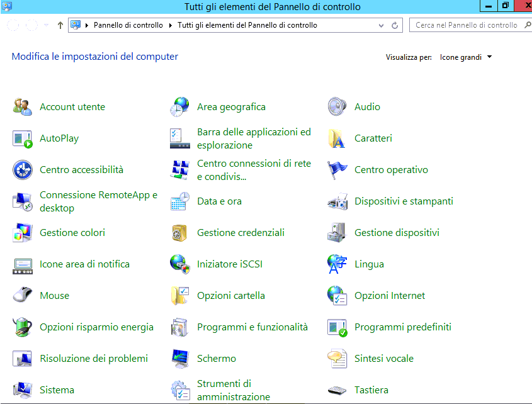
Task: Open the Programmi predefiniti icon
Action: click(337, 328)
